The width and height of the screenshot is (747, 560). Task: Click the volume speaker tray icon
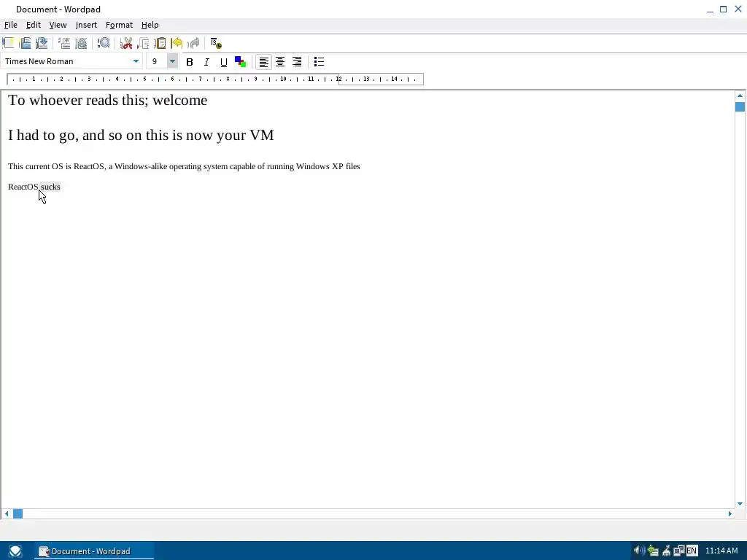point(639,551)
